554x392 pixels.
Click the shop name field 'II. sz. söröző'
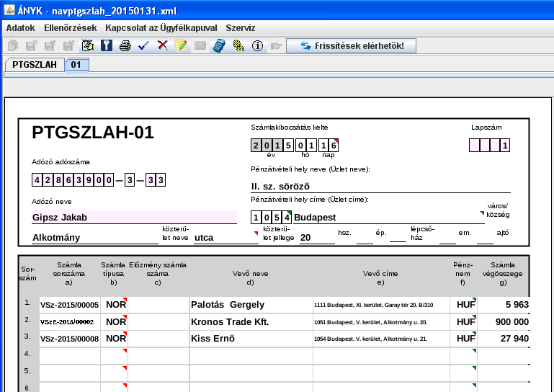[x=380, y=186]
